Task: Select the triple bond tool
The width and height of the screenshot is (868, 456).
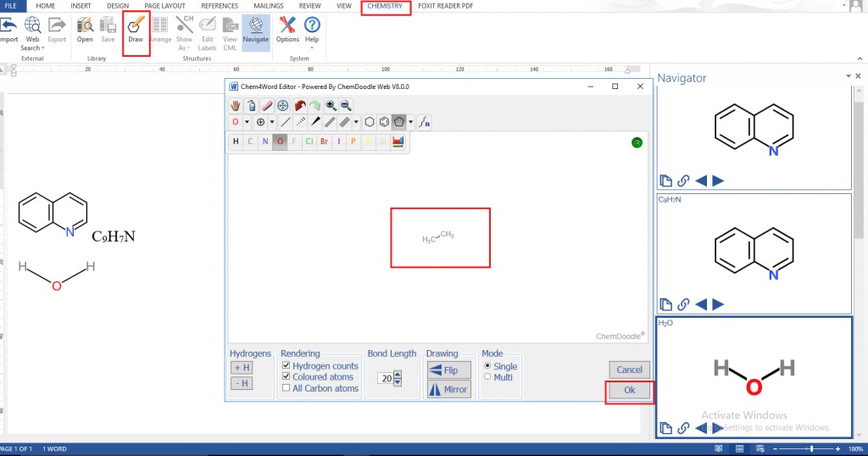Action: point(345,122)
